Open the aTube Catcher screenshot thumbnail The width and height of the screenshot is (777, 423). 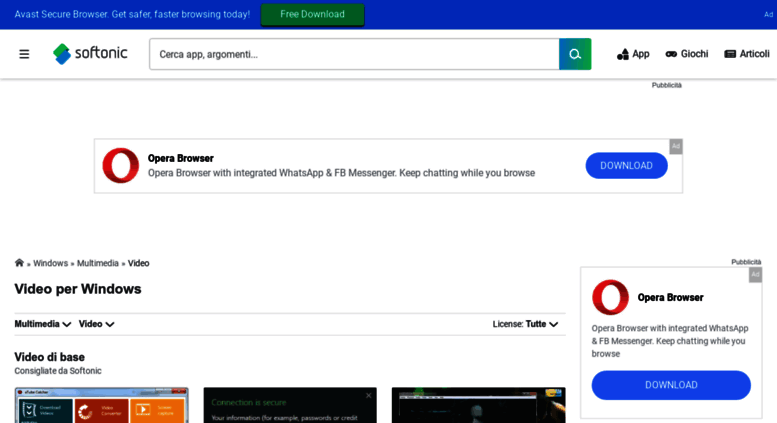click(x=102, y=405)
